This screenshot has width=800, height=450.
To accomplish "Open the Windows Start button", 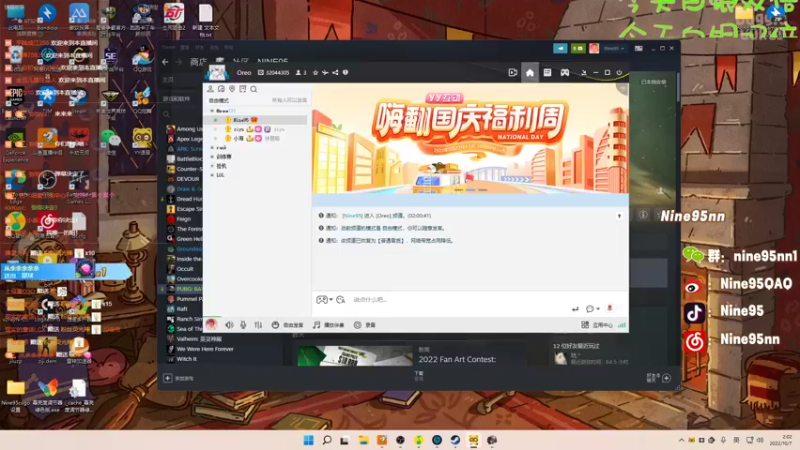I will coord(309,440).
